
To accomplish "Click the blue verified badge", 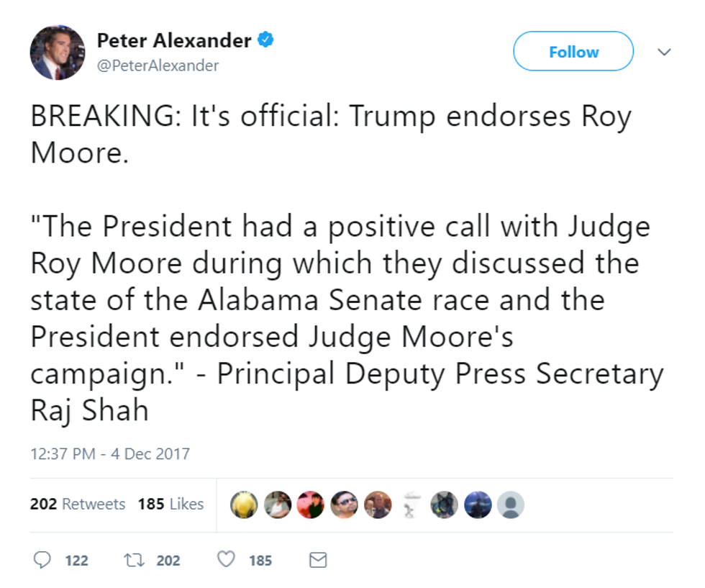I will pyautogui.click(x=265, y=40).
